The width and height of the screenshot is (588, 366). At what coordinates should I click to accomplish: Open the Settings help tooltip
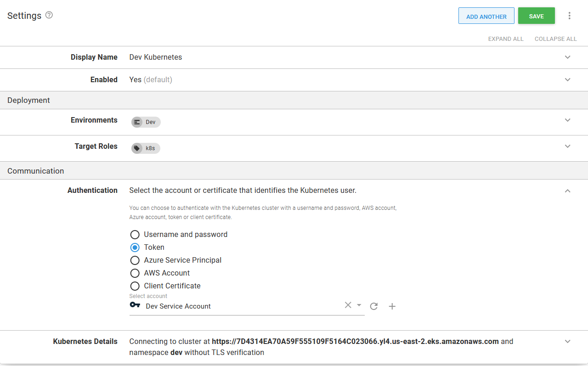point(49,15)
